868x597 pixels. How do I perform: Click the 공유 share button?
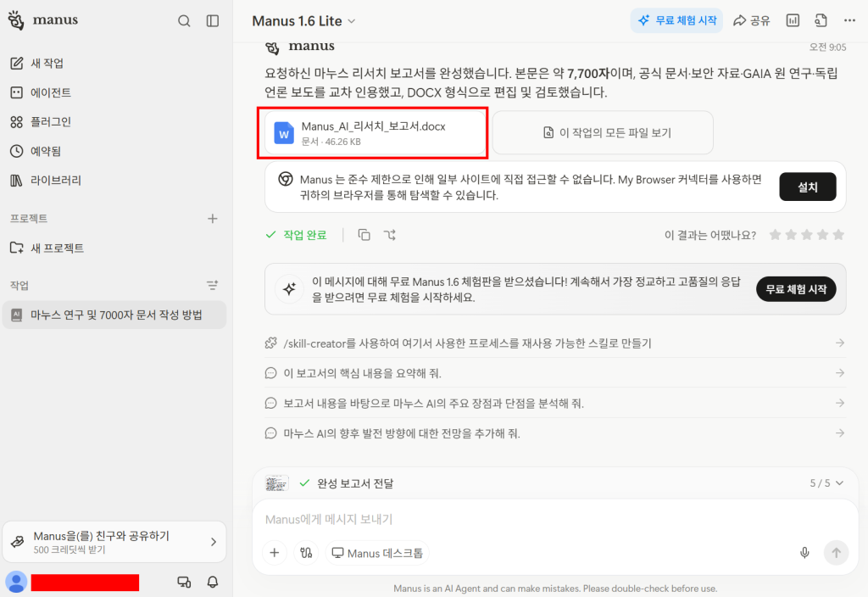coord(752,20)
